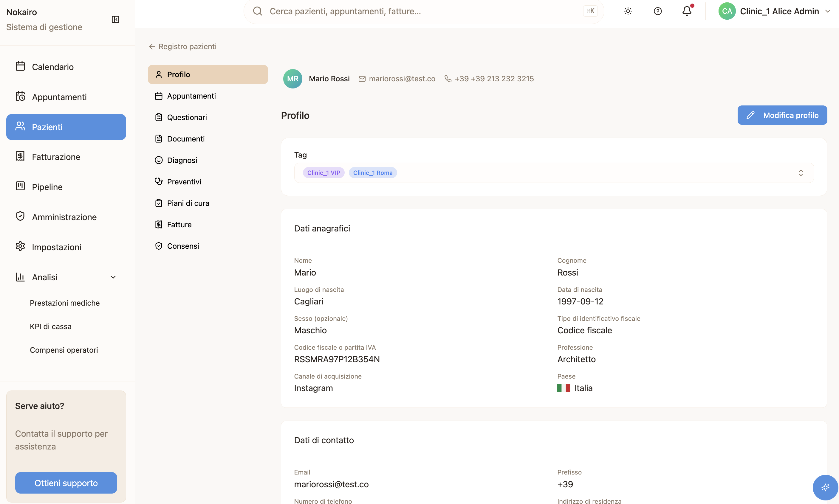The width and height of the screenshot is (839, 504).
Task: Click the Questionari clipboard icon
Action: click(x=158, y=117)
